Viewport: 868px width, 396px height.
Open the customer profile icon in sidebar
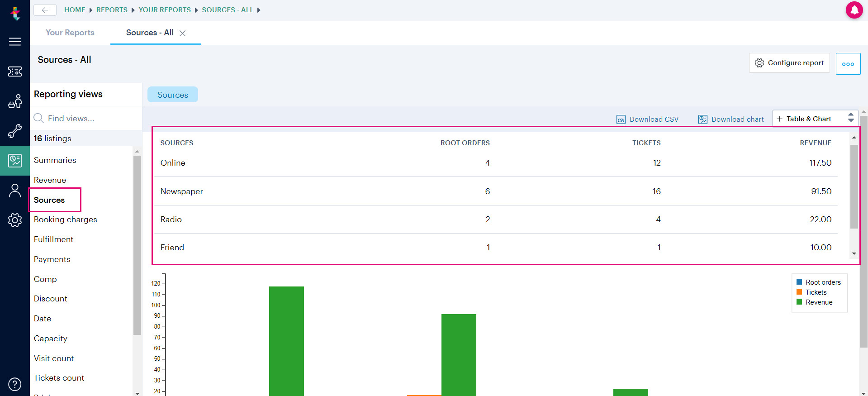(x=15, y=191)
